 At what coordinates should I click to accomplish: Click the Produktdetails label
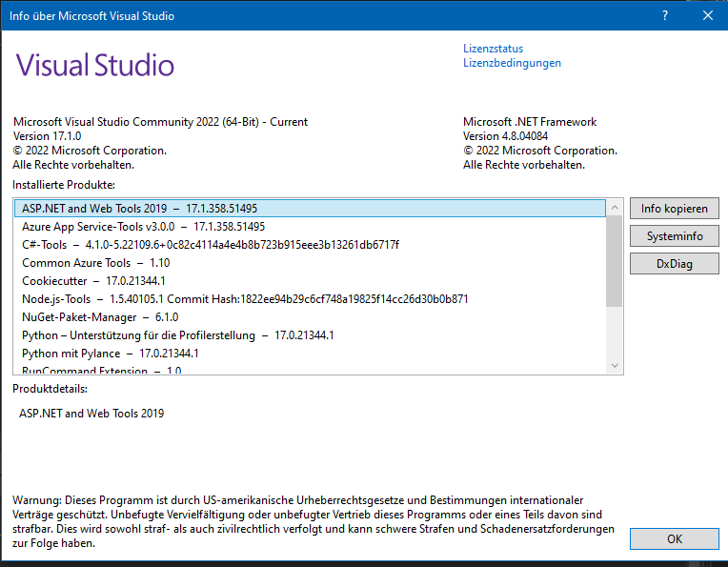point(50,389)
